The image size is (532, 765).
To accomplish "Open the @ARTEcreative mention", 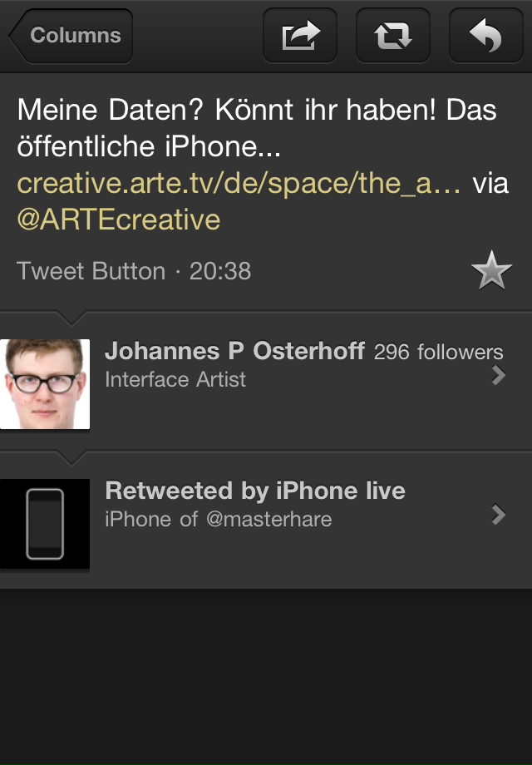I will [119, 220].
